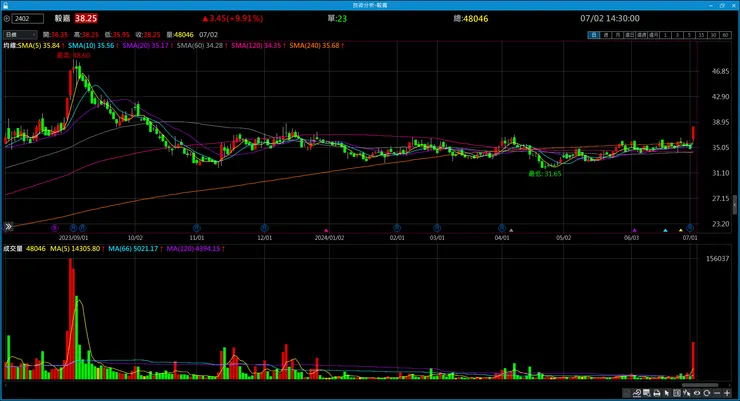The height and width of the screenshot is (401, 740).
Task: Select the arrow pointer cursor tool
Action: pyautogui.click(x=667, y=393)
